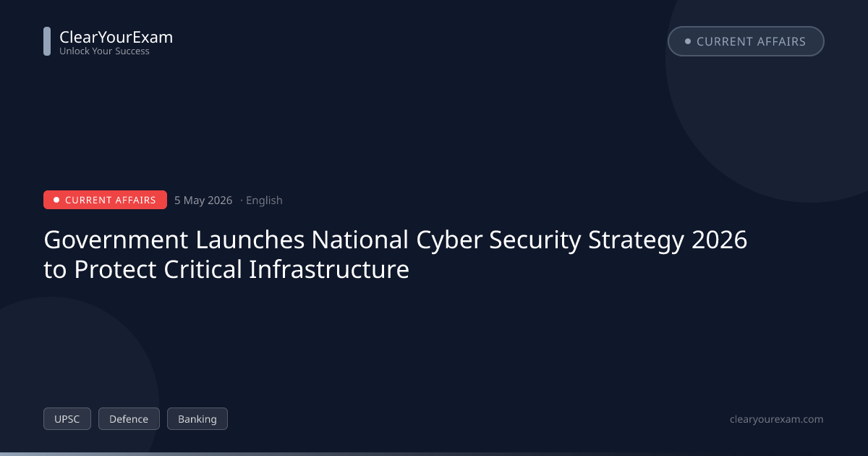The width and height of the screenshot is (868, 456).
Task: Click the 5 May 2026 date
Action: [203, 200]
